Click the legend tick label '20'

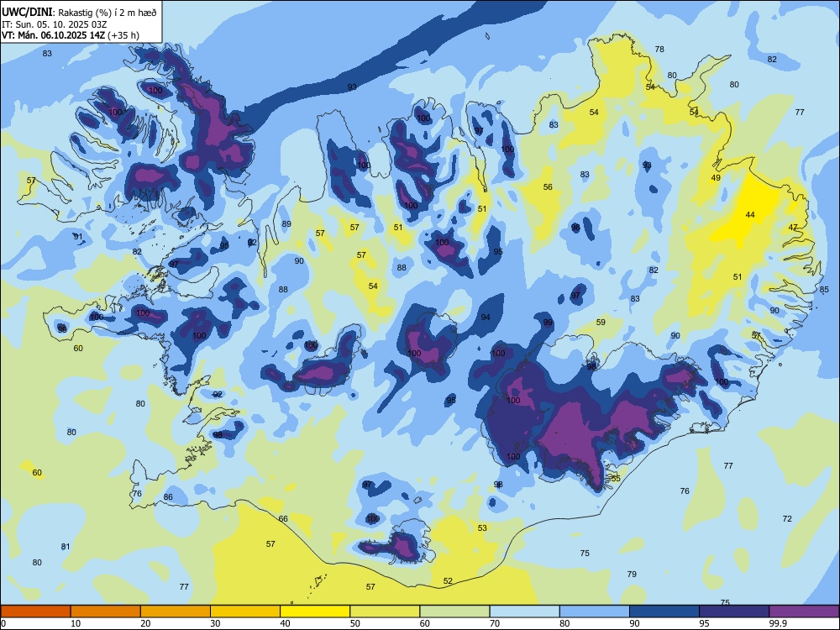[145, 623]
